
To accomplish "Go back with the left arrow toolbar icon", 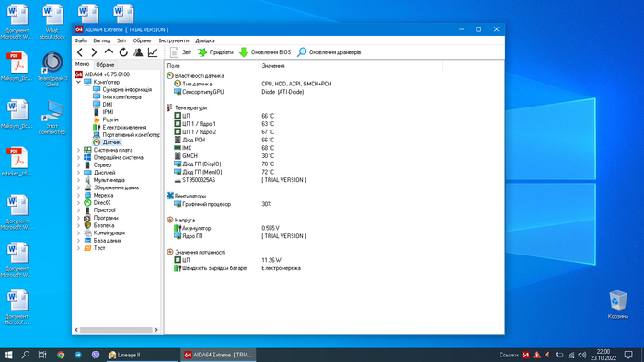I will tap(80, 52).
